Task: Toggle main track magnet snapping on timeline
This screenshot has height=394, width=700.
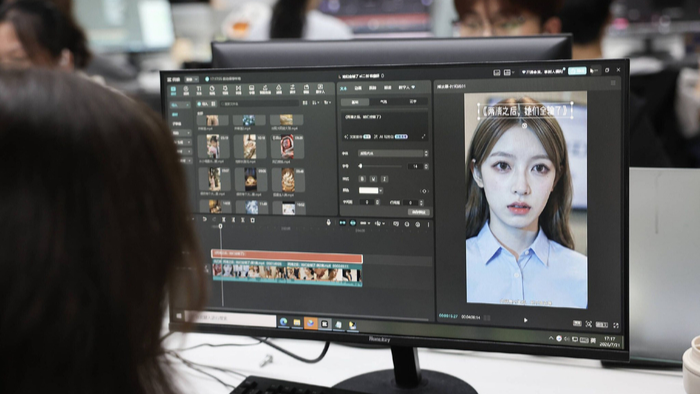Action: pos(342,223)
